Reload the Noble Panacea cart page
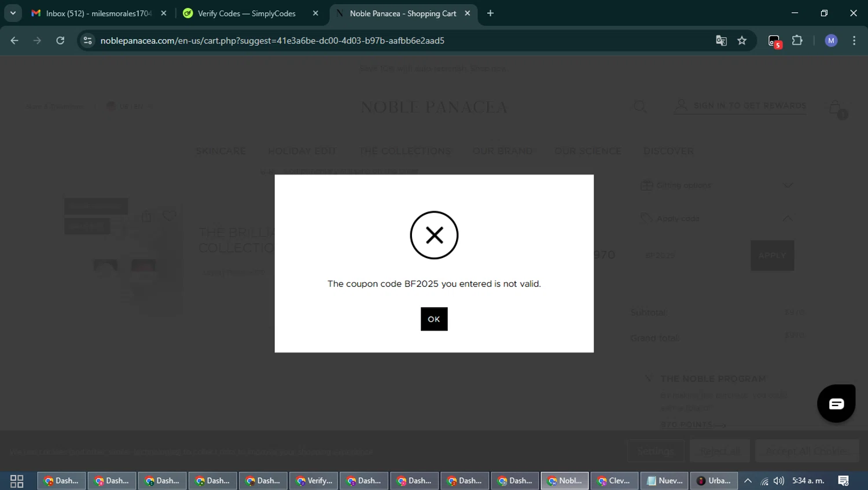 pos(60,40)
